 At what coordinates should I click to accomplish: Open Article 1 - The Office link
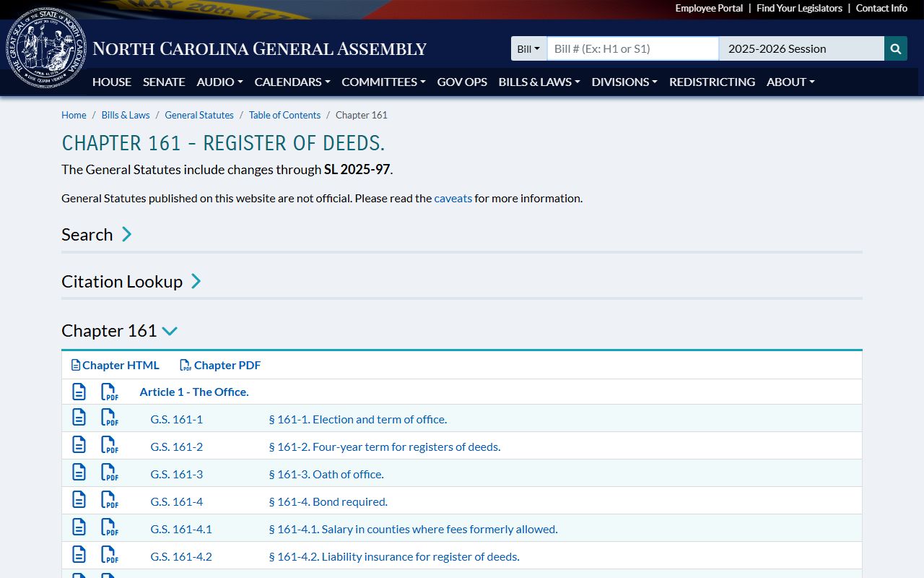[x=194, y=392]
